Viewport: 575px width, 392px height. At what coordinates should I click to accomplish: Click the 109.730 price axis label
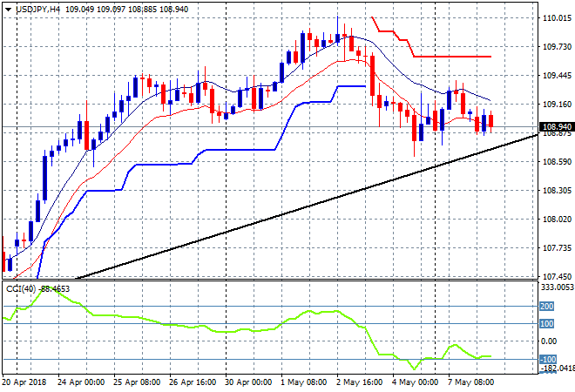pos(557,46)
